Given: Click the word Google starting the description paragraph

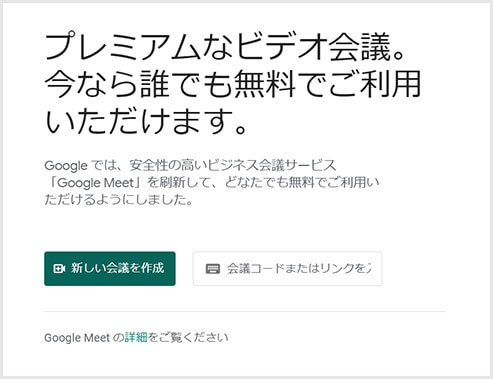Looking at the screenshot, I should (66, 166).
